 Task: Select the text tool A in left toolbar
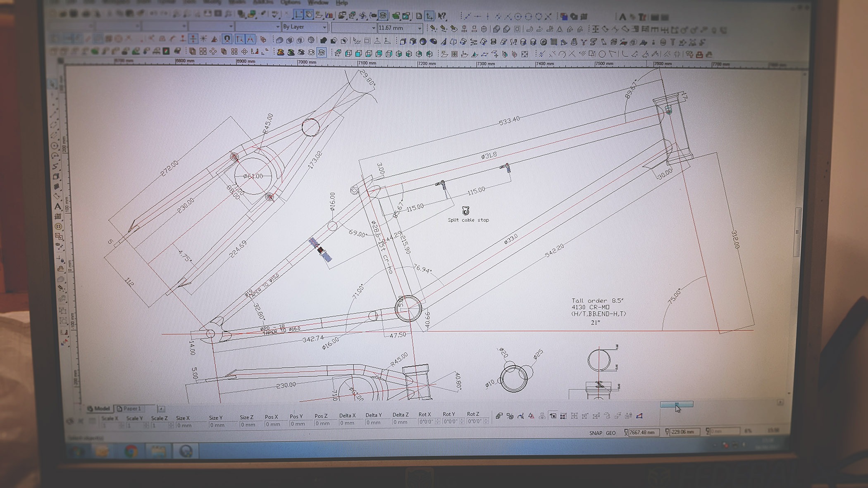[58, 206]
